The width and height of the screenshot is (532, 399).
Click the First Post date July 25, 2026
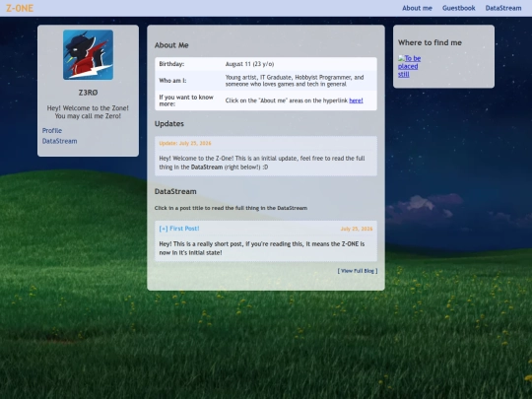(357, 229)
